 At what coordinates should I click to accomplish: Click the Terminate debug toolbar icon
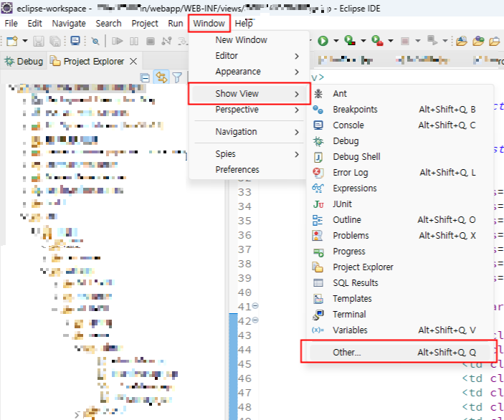coord(150,41)
